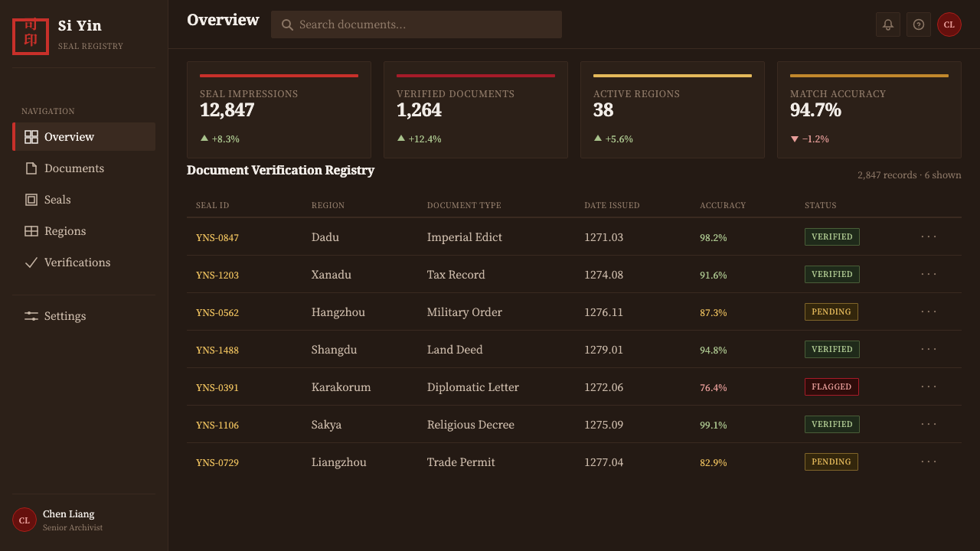Click the Verifications checkmark icon
The width and height of the screenshot is (980, 551).
pyautogui.click(x=31, y=262)
